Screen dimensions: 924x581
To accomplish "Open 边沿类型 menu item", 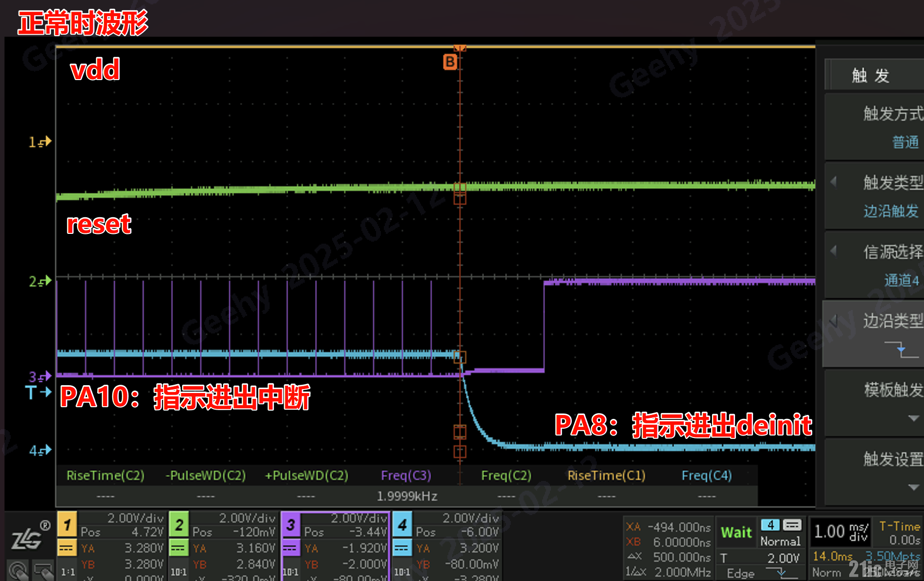I will click(874, 335).
